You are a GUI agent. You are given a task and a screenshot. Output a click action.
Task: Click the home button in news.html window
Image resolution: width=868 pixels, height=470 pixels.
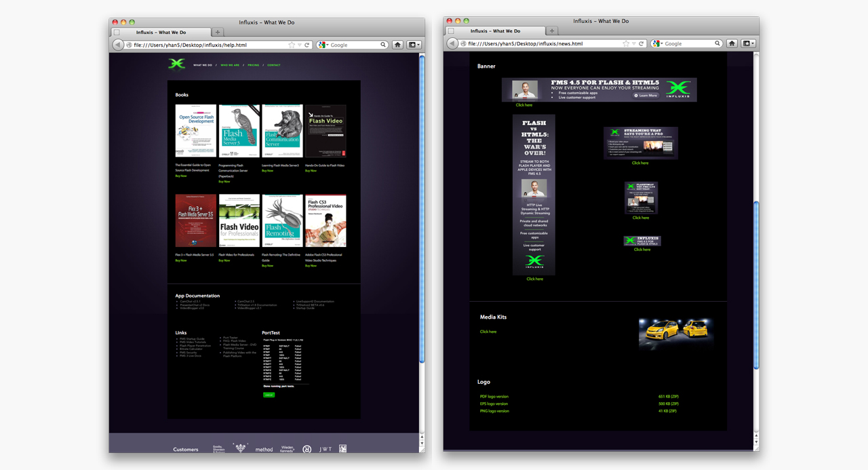click(x=732, y=43)
